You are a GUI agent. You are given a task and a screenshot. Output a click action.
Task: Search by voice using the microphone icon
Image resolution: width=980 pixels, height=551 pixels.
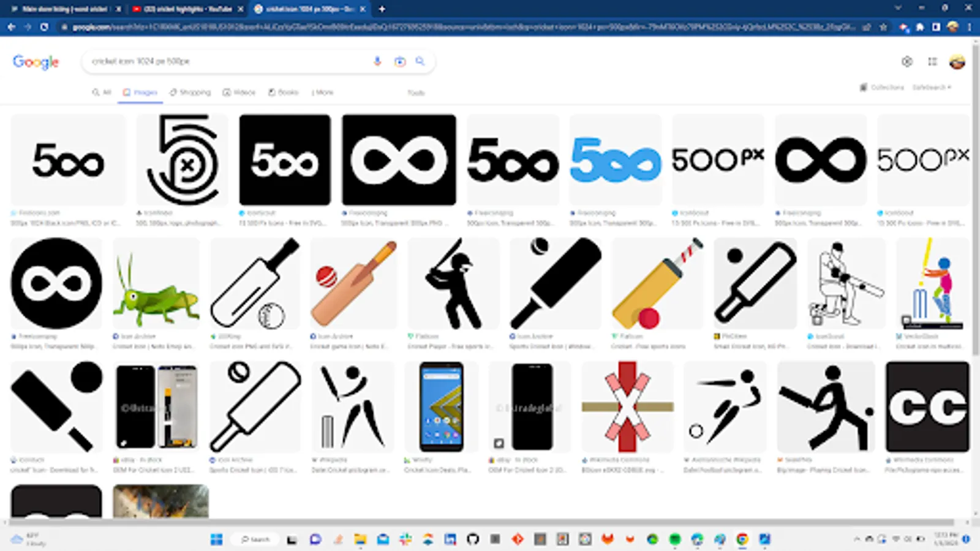pyautogui.click(x=377, y=61)
